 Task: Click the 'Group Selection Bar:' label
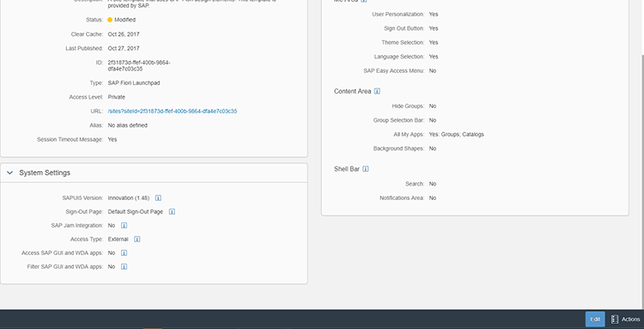[x=398, y=120]
